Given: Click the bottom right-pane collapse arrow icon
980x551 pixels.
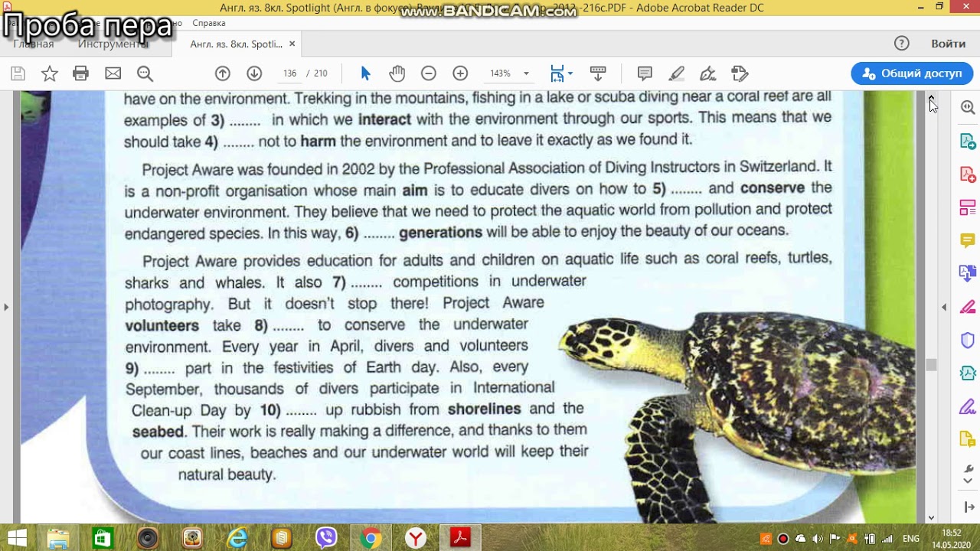Looking at the screenshot, I should coord(968,506).
